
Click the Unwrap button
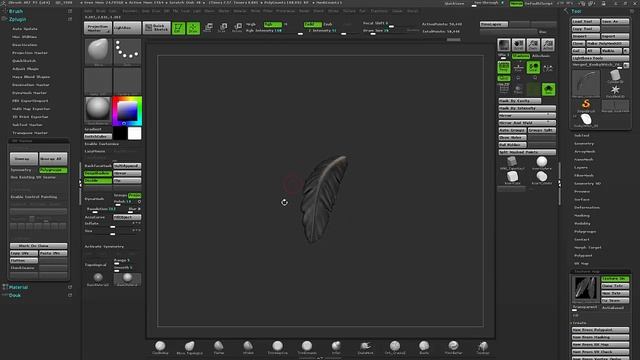coord(24,158)
